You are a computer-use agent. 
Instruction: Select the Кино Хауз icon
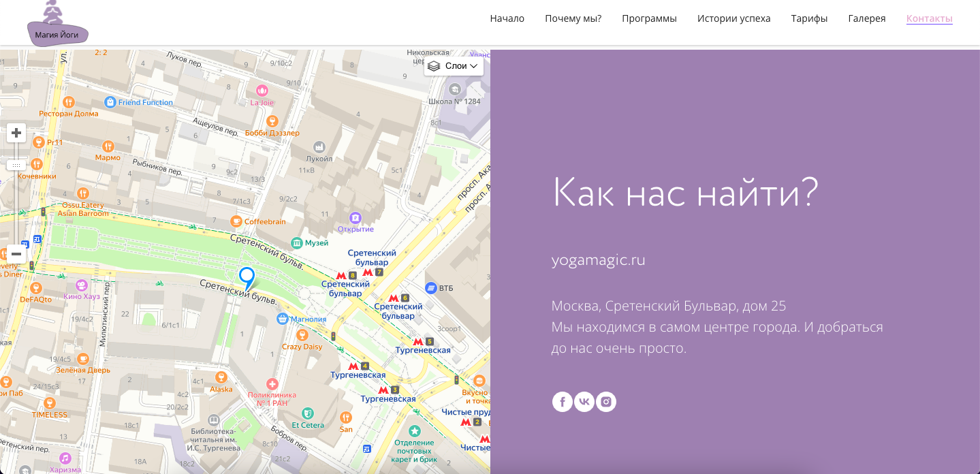point(82,285)
